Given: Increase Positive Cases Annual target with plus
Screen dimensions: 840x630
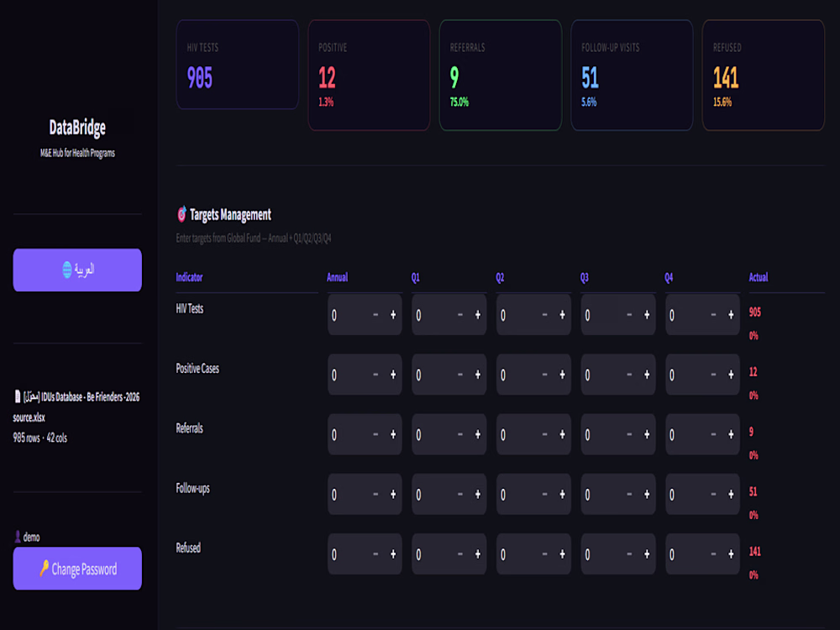Looking at the screenshot, I should [x=393, y=375].
